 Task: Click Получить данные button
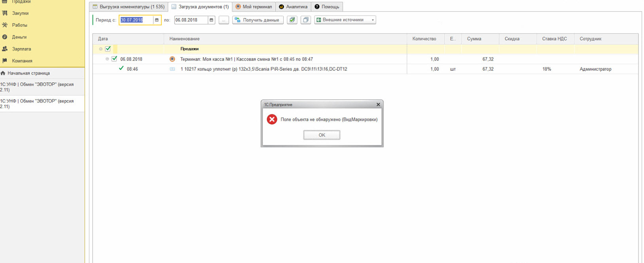pos(258,20)
